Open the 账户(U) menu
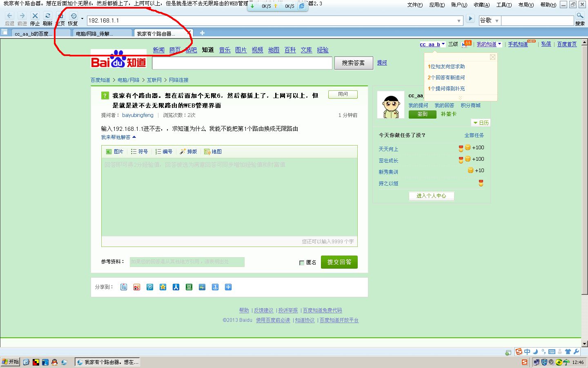 pyautogui.click(x=459, y=5)
